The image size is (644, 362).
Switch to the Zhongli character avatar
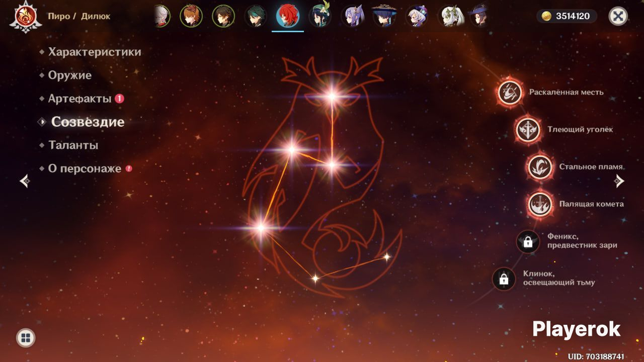coord(223,16)
